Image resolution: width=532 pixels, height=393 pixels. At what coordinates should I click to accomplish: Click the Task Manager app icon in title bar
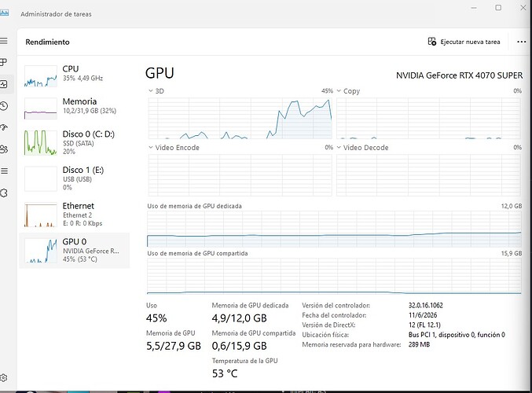(4, 13)
